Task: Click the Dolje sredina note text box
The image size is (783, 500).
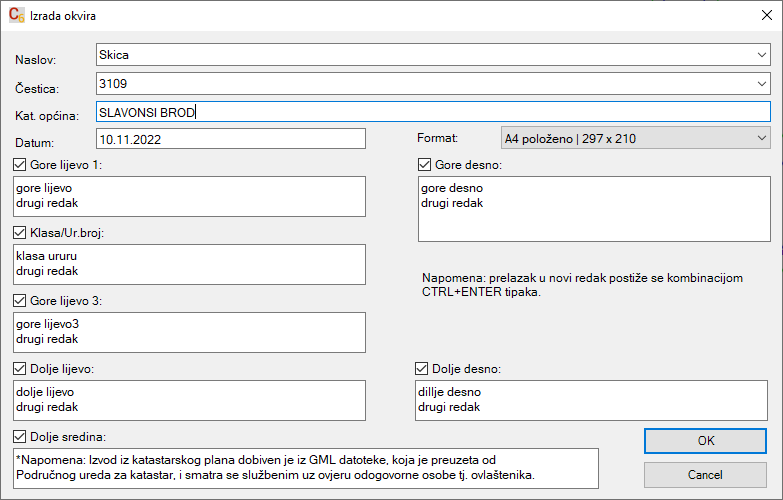Action: [306, 466]
